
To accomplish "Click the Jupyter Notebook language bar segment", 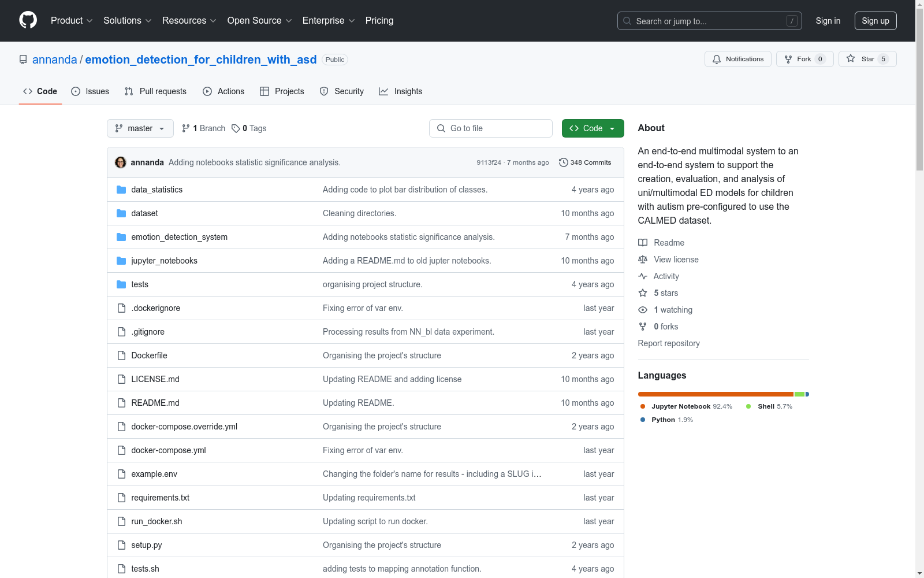I will pos(716,394).
